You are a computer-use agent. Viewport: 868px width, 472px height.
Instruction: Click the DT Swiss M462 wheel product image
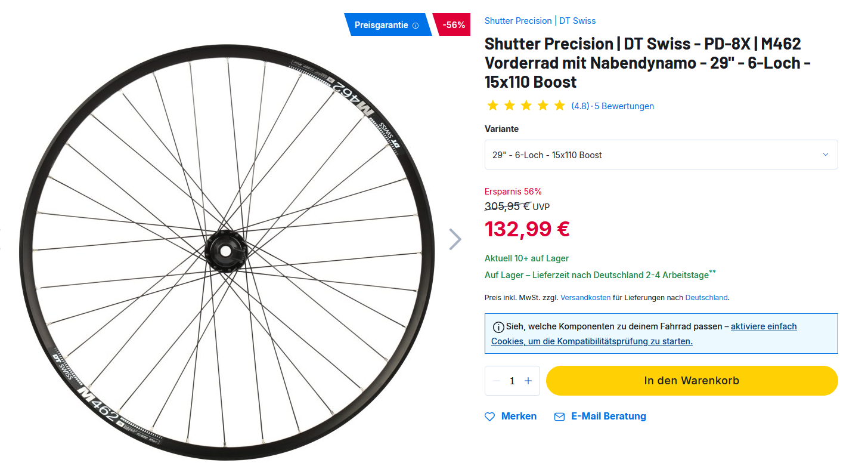tap(227, 251)
